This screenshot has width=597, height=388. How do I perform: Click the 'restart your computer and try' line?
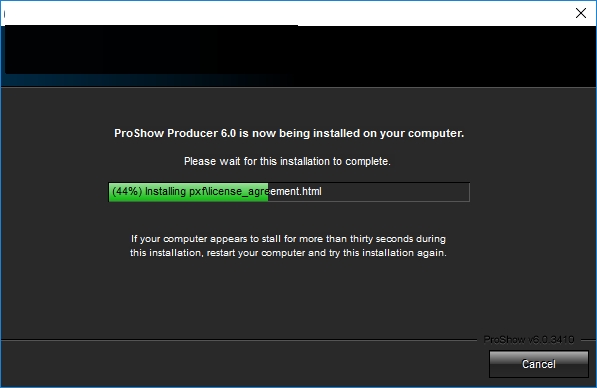coord(288,253)
